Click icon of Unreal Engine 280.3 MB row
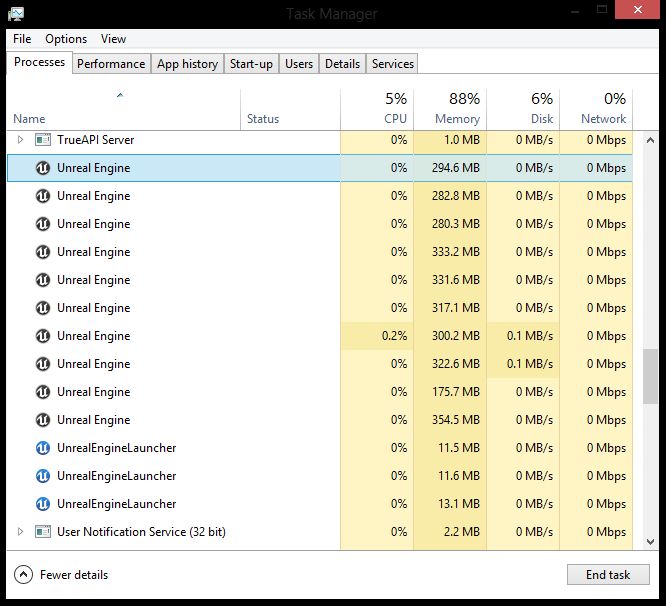The width and height of the screenshot is (666, 606). click(43, 224)
